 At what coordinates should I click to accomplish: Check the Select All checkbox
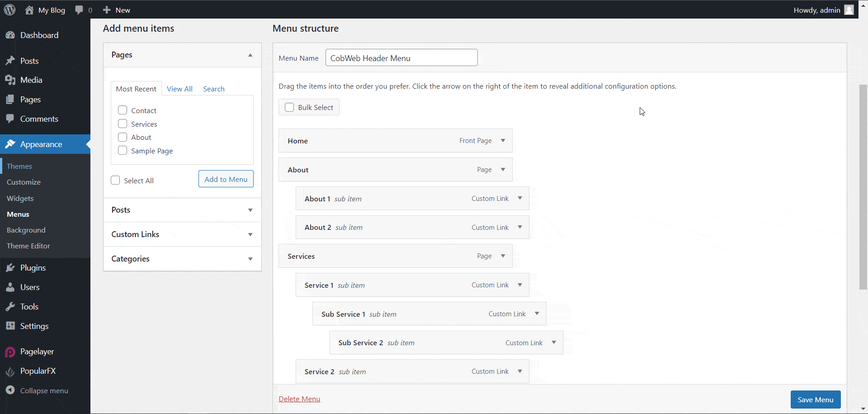pos(115,180)
